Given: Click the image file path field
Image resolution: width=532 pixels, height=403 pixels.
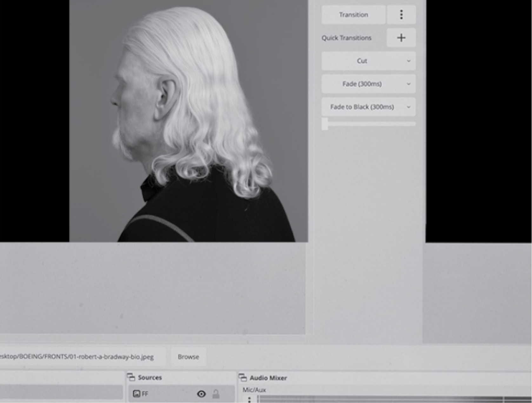Looking at the screenshot, I should pyautogui.click(x=83, y=357).
